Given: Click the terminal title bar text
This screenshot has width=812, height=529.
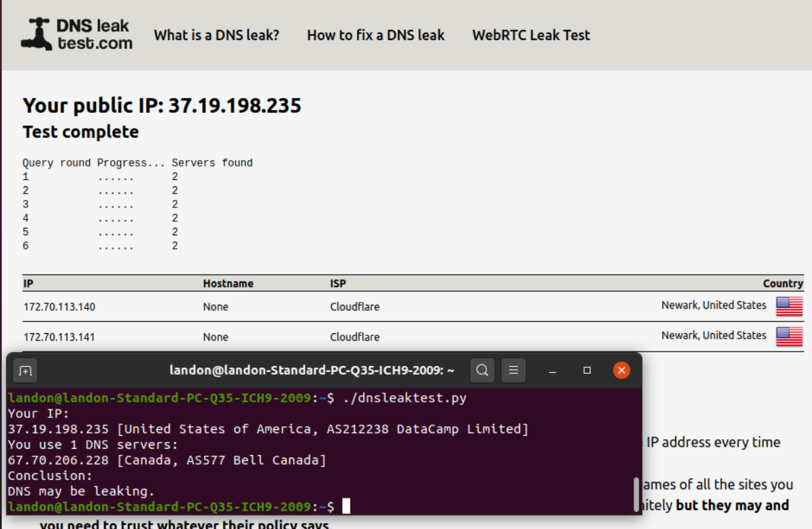Looking at the screenshot, I should [311, 371].
